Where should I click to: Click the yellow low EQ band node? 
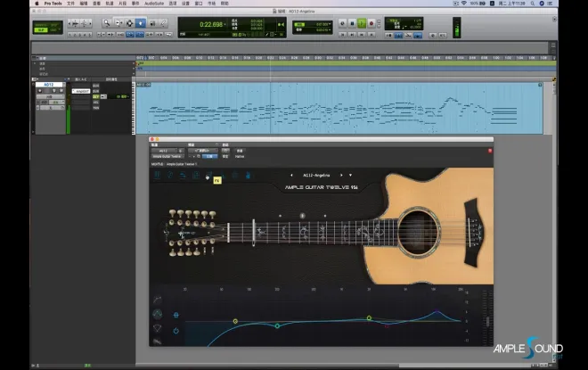click(x=235, y=321)
